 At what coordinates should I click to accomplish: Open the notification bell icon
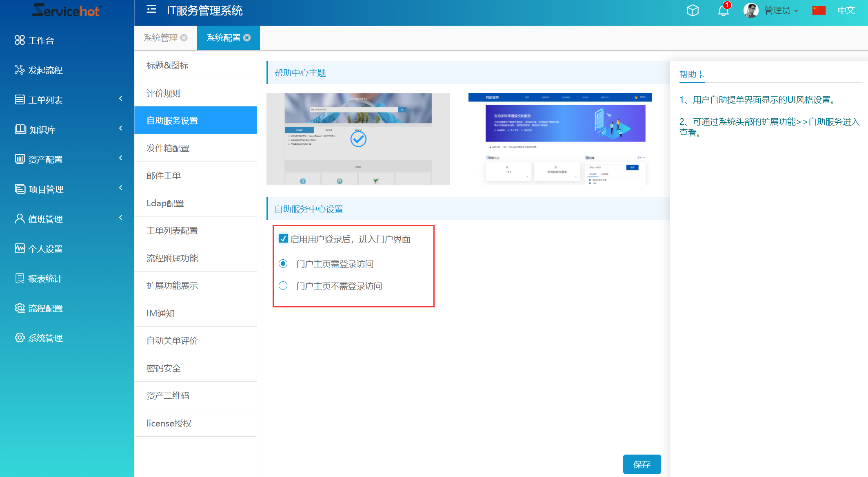723,11
